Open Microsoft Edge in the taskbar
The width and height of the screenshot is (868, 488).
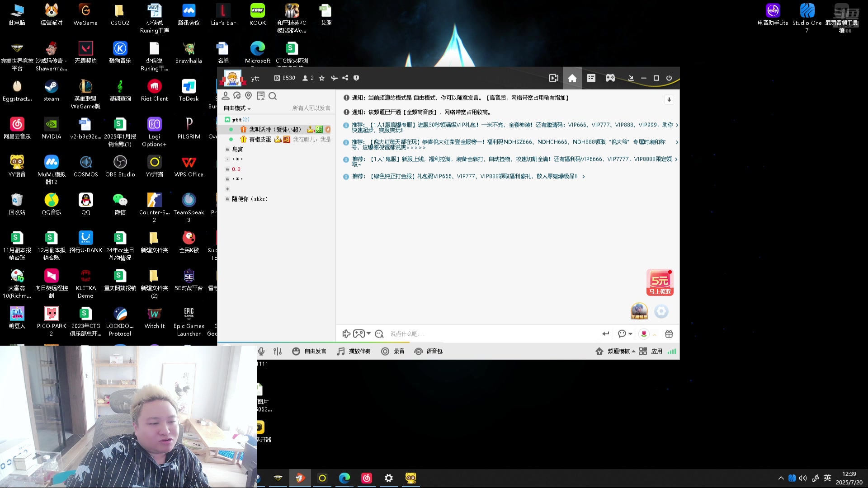[344, 478]
